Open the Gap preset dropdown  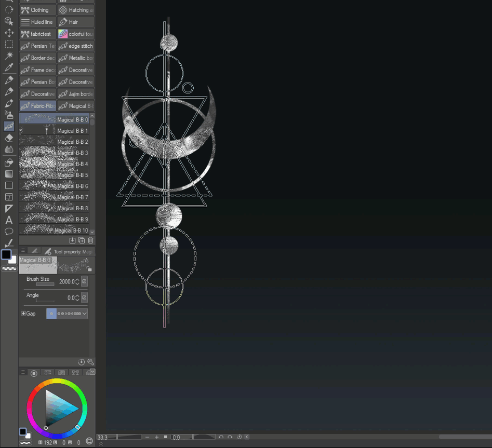pos(84,314)
